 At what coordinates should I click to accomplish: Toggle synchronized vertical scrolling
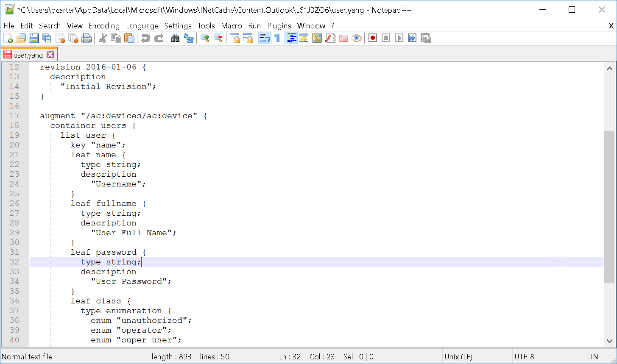tap(235, 38)
